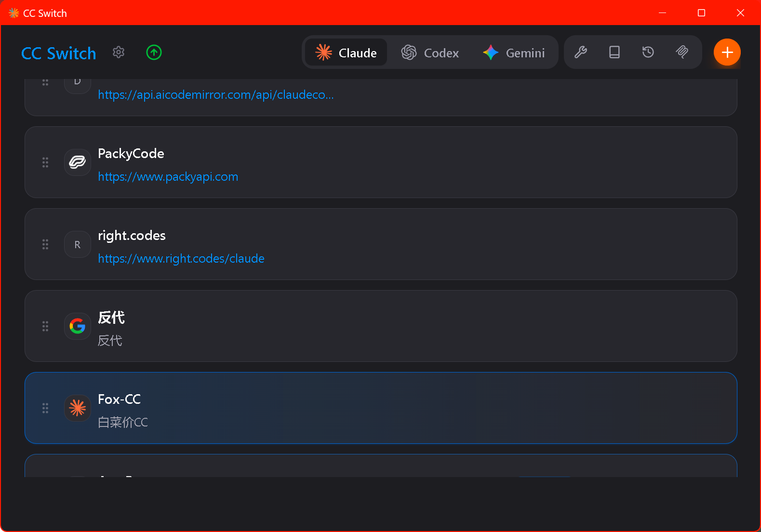Grab the drag handle of 反代 card
The width and height of the screenshot is (761, 532).
[45, 326]
